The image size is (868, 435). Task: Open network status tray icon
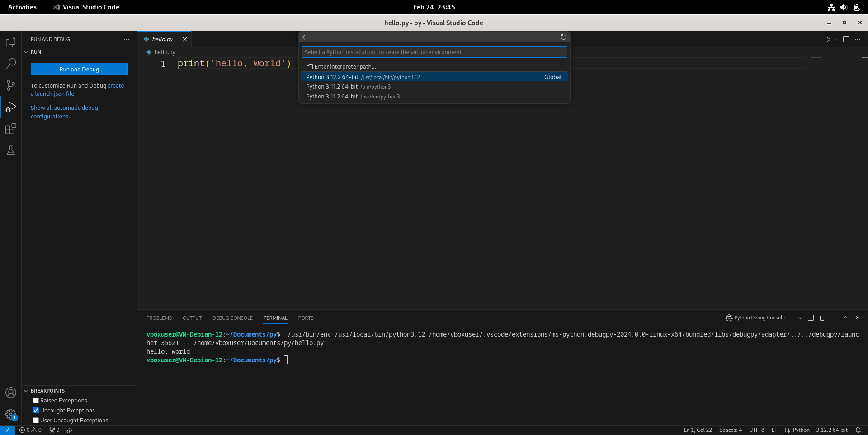(831, 7)
